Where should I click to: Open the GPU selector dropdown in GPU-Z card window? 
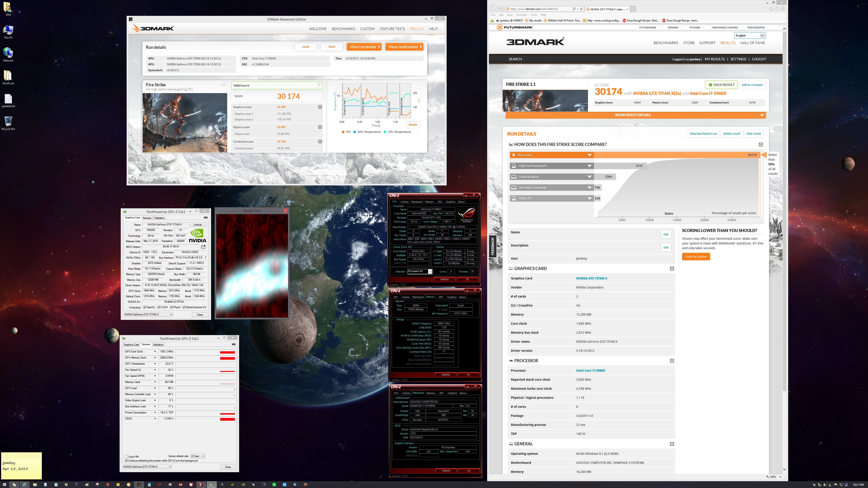click(x=148, y=314)
